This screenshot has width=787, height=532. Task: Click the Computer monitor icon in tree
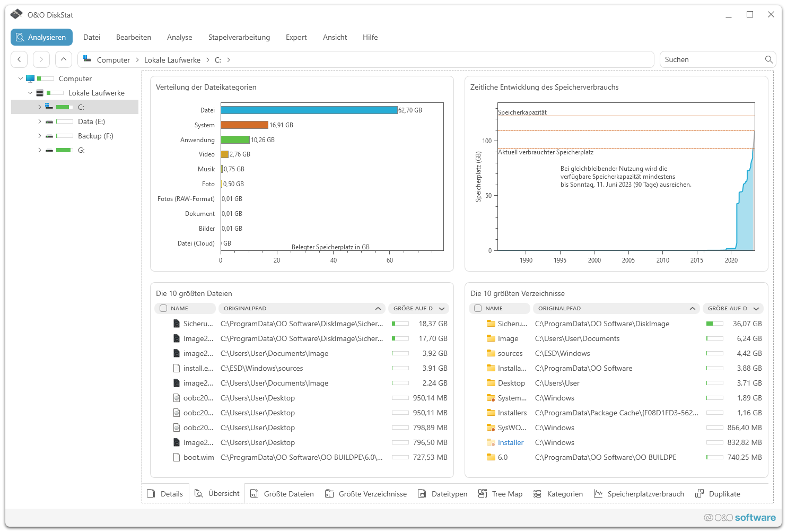point(30,79)
